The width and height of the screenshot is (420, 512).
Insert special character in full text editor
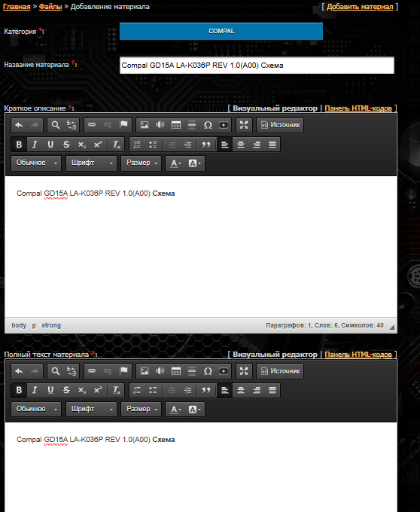208,371
